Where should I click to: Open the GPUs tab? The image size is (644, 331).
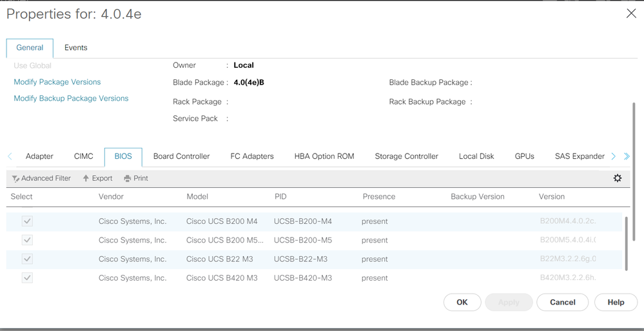[525, 156]
